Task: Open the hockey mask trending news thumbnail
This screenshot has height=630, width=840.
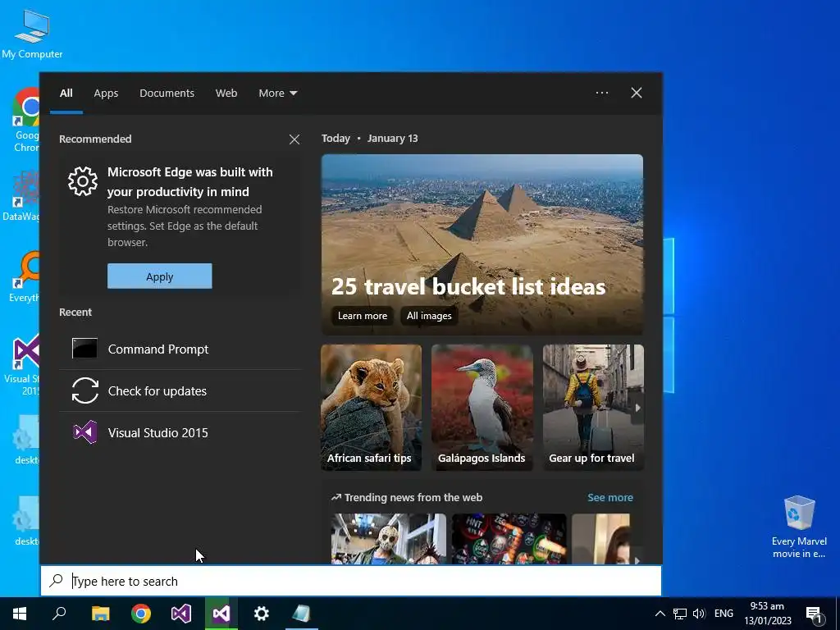Action: point(388,539)
